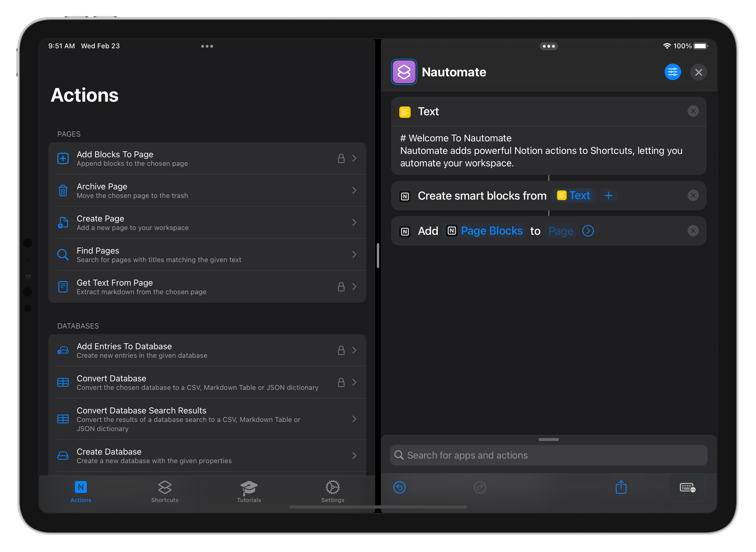Open Get Text From Page chevron

pyautogui.click(x=354, y=287)
